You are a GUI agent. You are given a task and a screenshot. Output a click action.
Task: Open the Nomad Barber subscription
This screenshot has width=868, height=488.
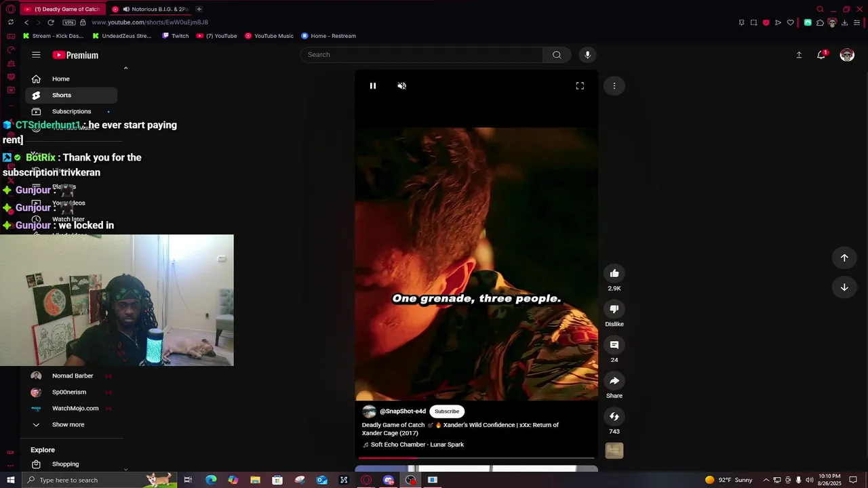point(71,375)
